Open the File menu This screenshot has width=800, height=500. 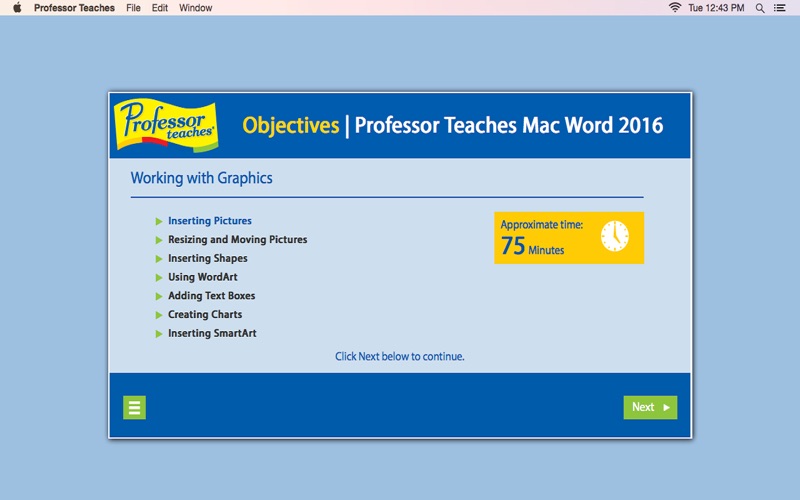[133, 8]
